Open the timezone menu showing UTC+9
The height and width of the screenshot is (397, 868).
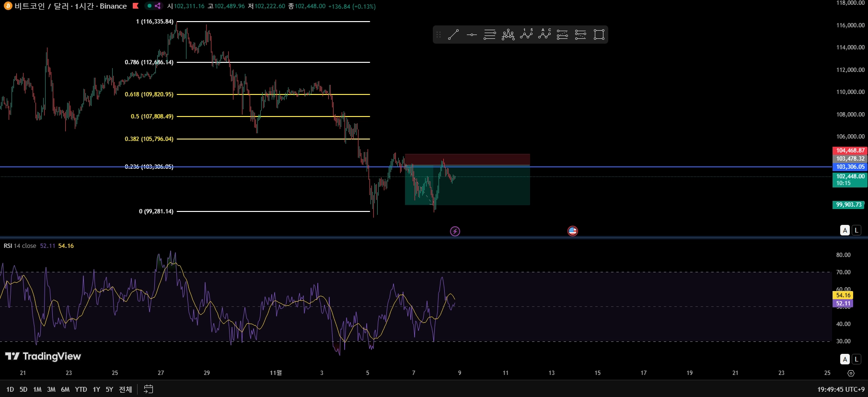pos(841,389)
